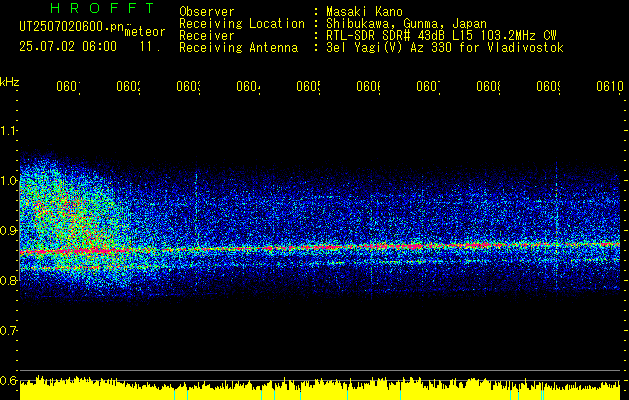Click the 0607 time axis marker
Screen dimensions: 629x400
(428, 86)
